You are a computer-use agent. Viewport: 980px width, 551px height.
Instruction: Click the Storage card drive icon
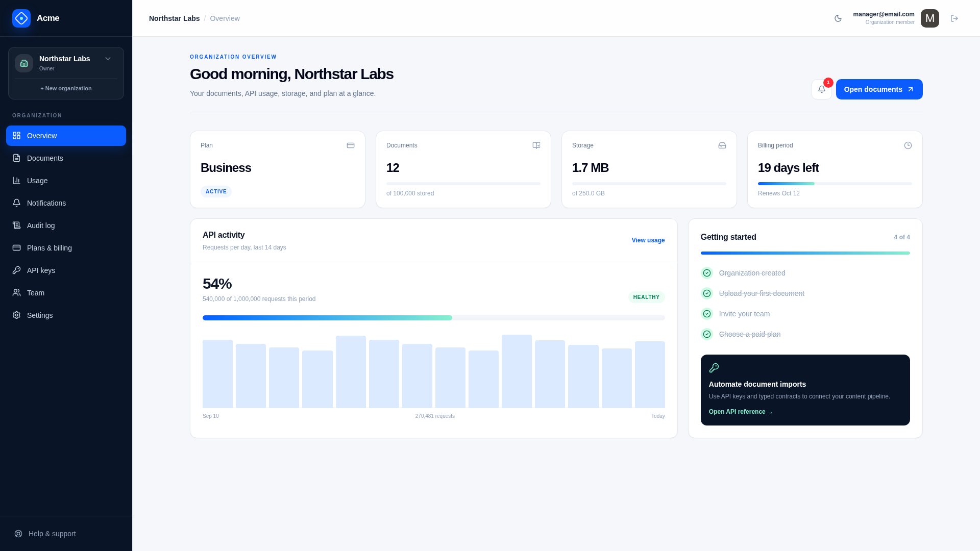722,145
